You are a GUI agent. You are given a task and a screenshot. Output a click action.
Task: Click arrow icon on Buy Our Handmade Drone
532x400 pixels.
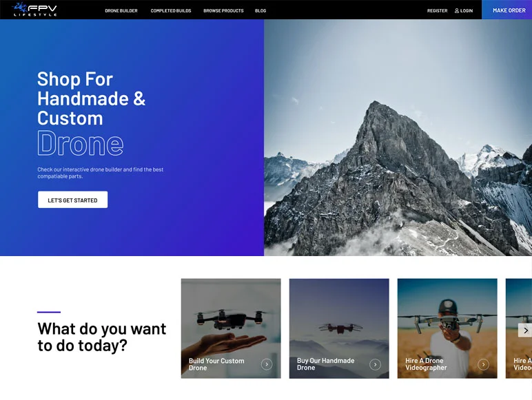[375, 364]
